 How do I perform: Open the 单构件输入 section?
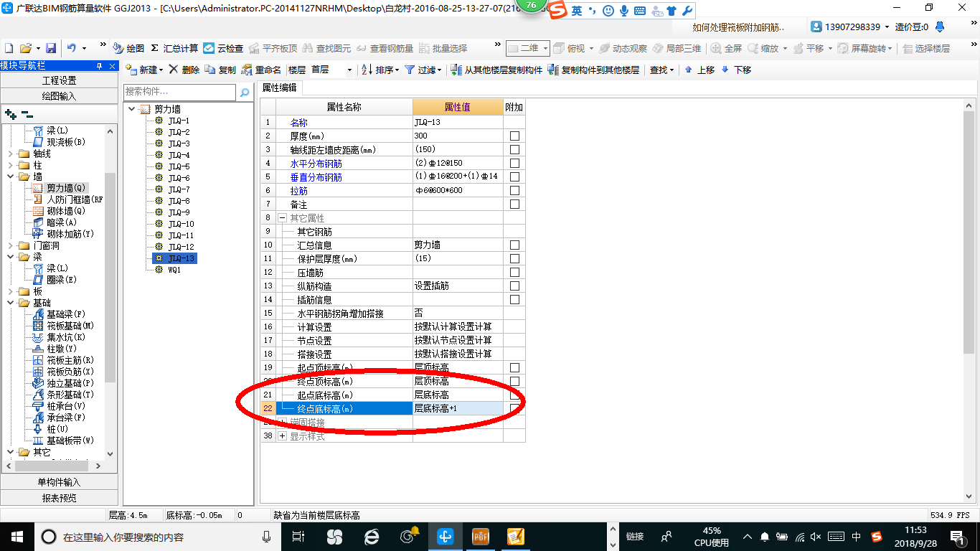point(59,482)
